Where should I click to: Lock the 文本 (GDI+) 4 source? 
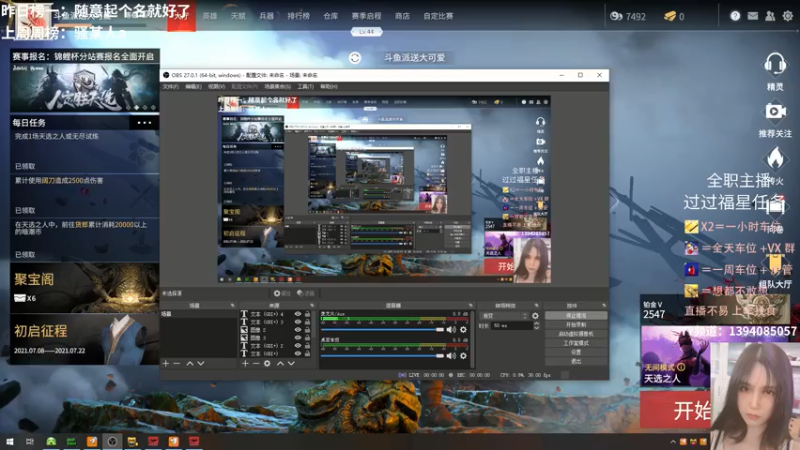[308, 314]
